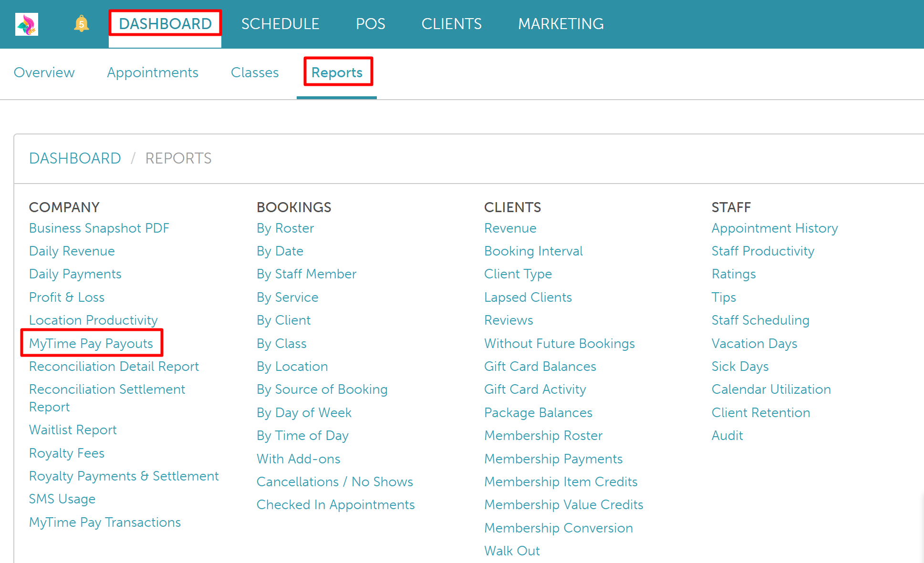Screen dimensions: 924x563
Task: View the Profit & Loss report
Action: coord(67,297)
